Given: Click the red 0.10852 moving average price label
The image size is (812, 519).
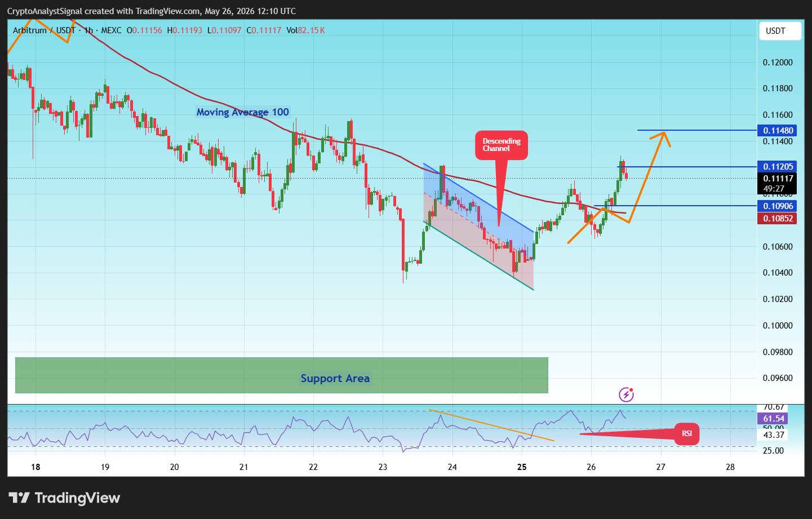Looking at the screenshot, I should pyautogui.click(x=777, y=219).
